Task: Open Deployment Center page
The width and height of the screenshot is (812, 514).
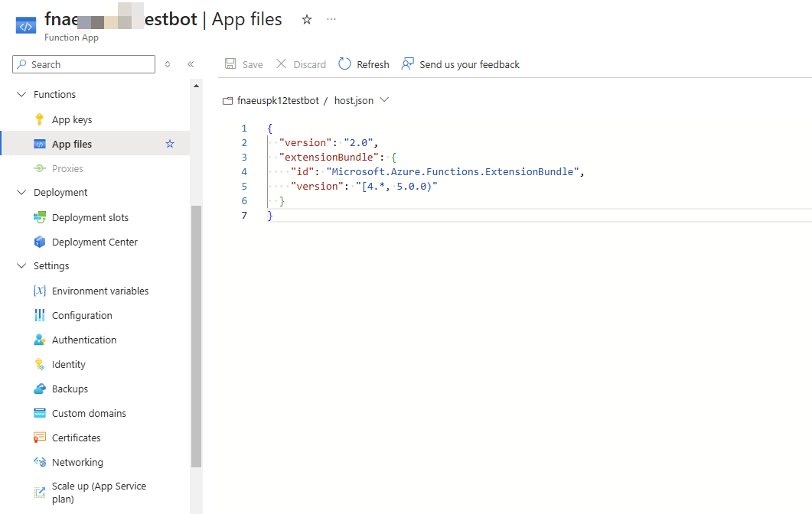Action: pyautogui.click(x=95, y=242)
